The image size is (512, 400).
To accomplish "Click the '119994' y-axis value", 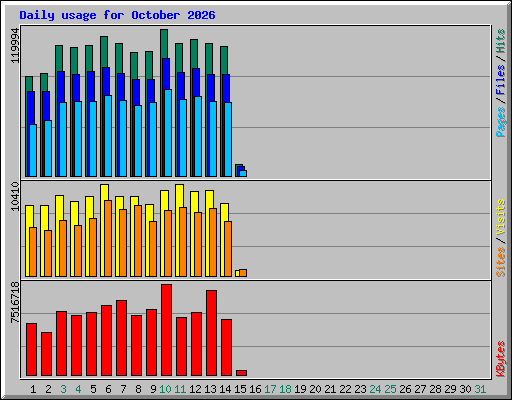I will 15,45.
